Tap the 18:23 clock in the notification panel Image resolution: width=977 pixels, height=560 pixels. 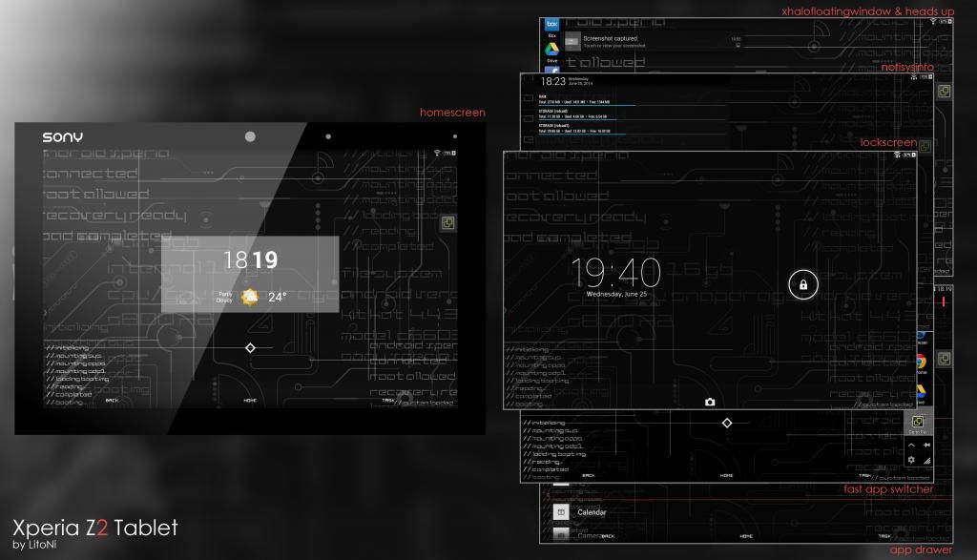pos(553,82)
